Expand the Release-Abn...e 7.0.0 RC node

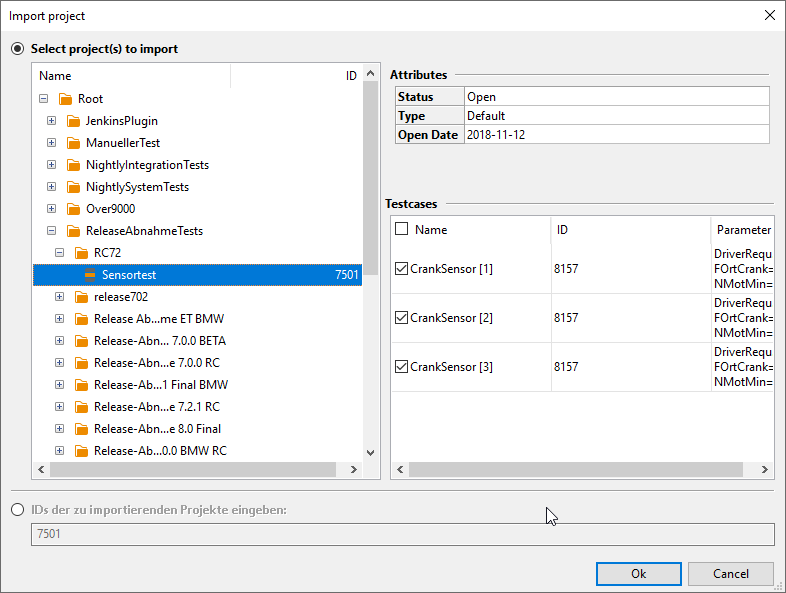point(60,363)
